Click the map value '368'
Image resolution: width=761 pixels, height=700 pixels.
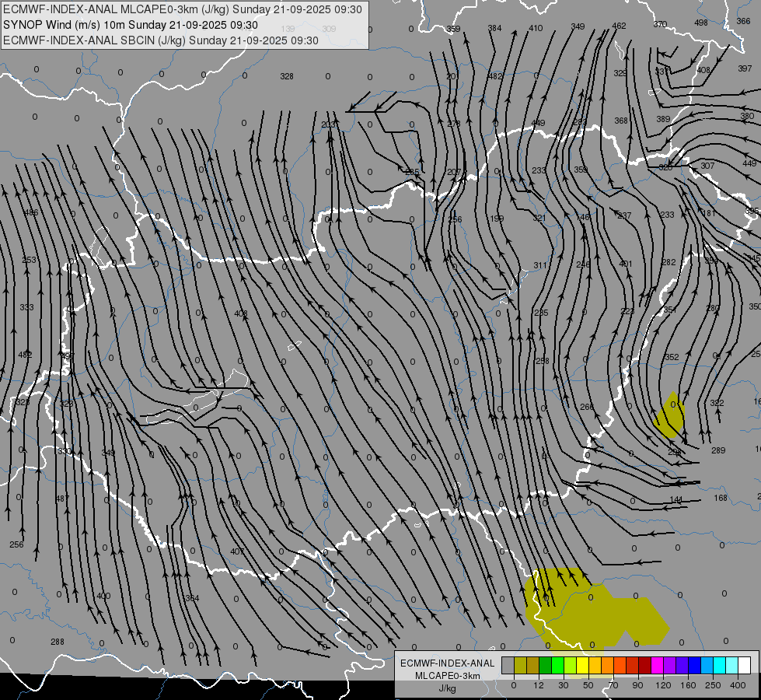pos(621,121)
